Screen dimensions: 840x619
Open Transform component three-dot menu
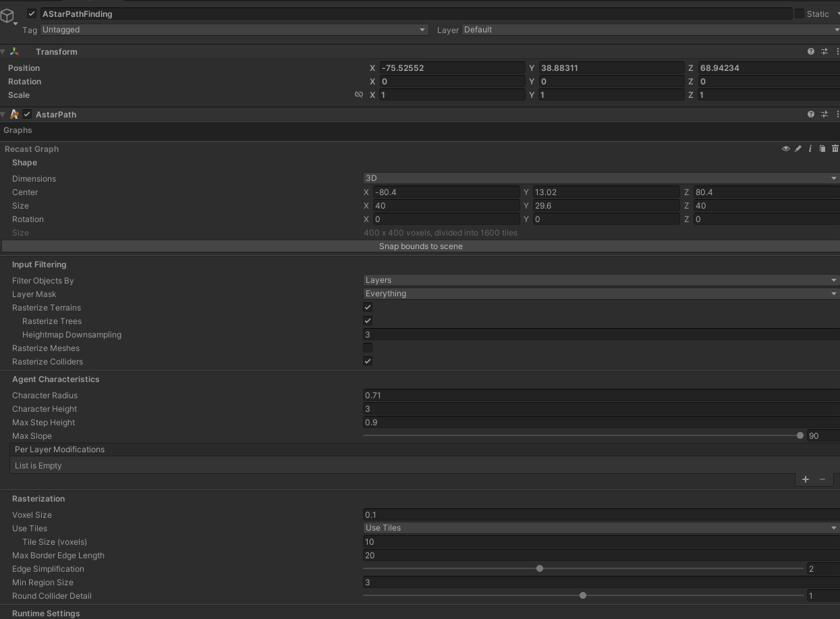pos(837,51)
